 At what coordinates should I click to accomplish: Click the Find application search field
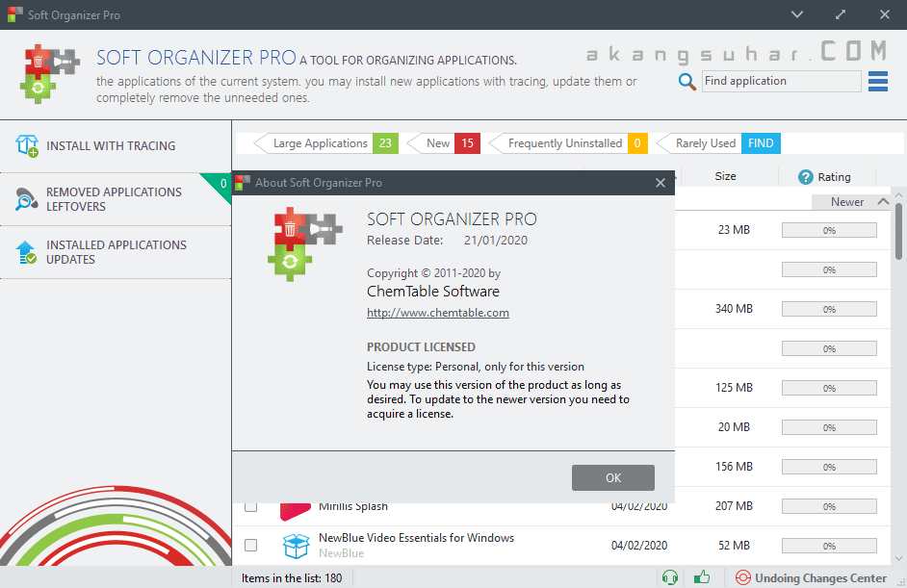click(782, 82)
